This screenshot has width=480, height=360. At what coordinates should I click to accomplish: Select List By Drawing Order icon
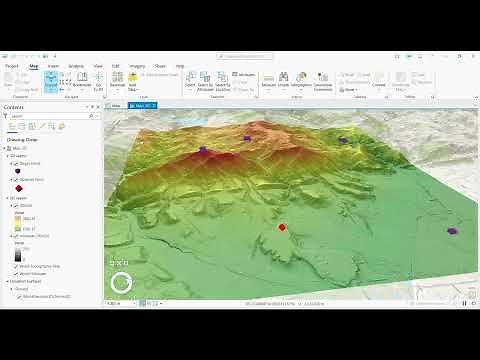coord(12,126)
